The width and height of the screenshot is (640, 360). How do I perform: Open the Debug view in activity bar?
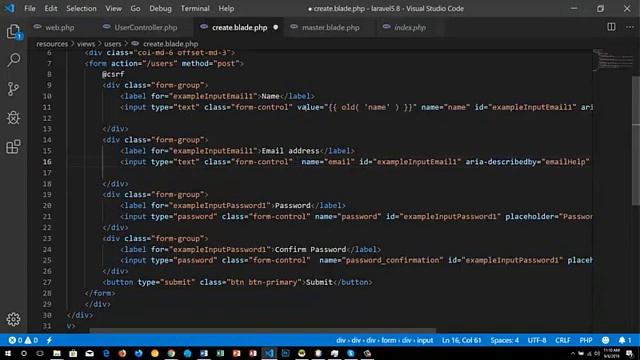(13, 118)
